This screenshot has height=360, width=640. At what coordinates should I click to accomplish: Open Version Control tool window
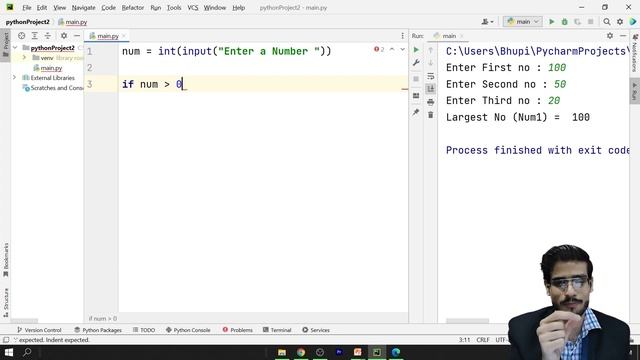click(39, 330)
